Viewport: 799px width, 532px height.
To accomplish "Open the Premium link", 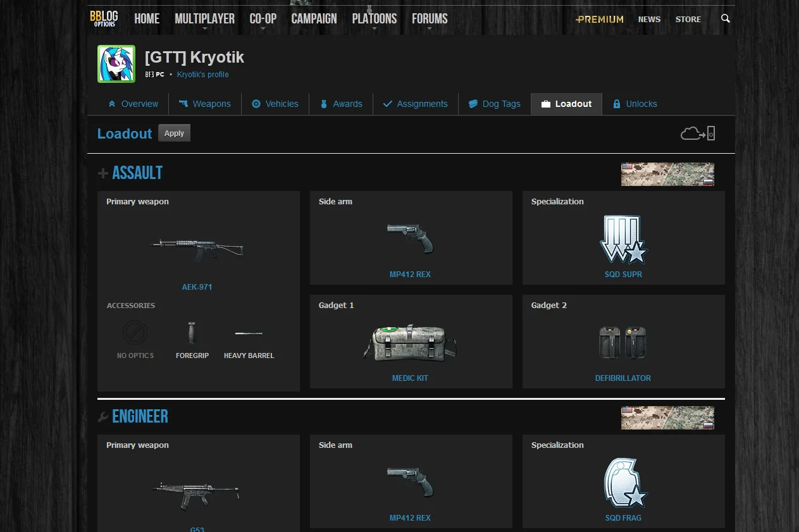I will pos(600,20).
